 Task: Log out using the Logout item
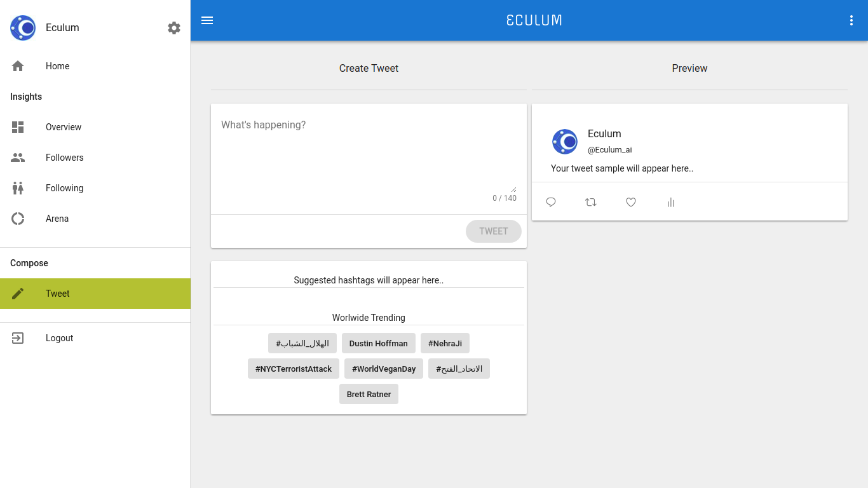tap(95, 338)
